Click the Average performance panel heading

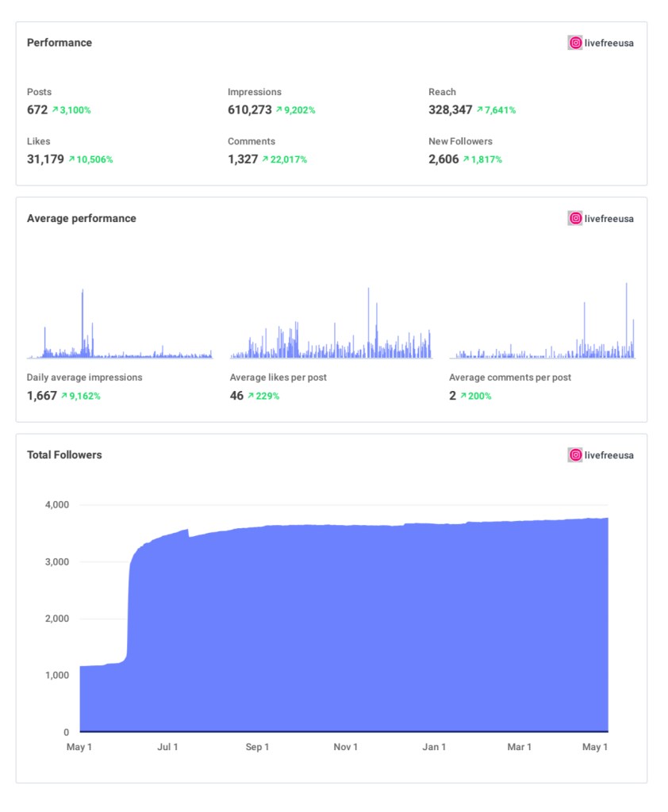[82, 218]
